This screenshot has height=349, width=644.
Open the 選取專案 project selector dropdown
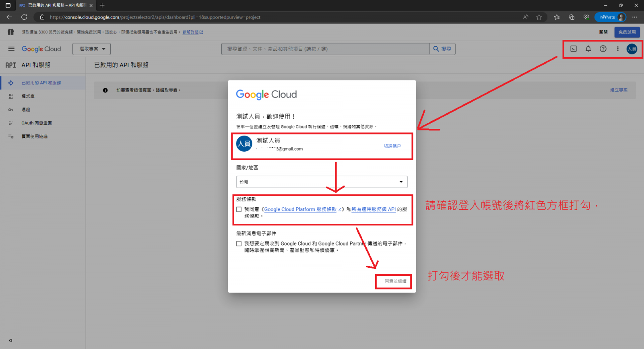(91, 49)
